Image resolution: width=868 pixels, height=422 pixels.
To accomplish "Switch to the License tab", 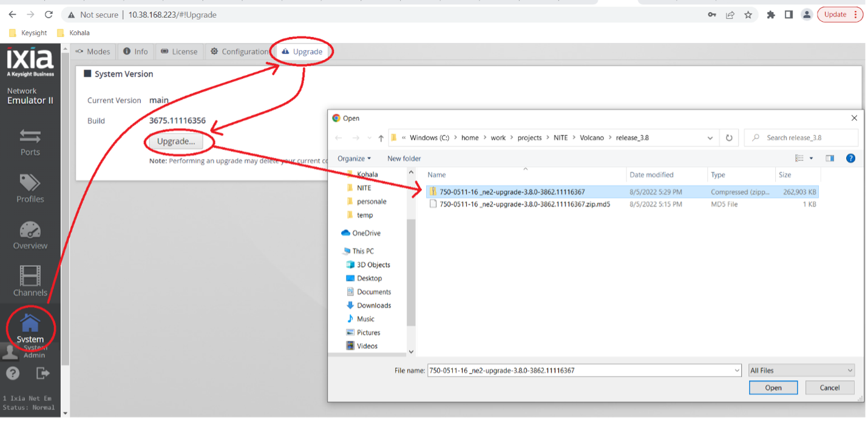I will coord(180,52).
